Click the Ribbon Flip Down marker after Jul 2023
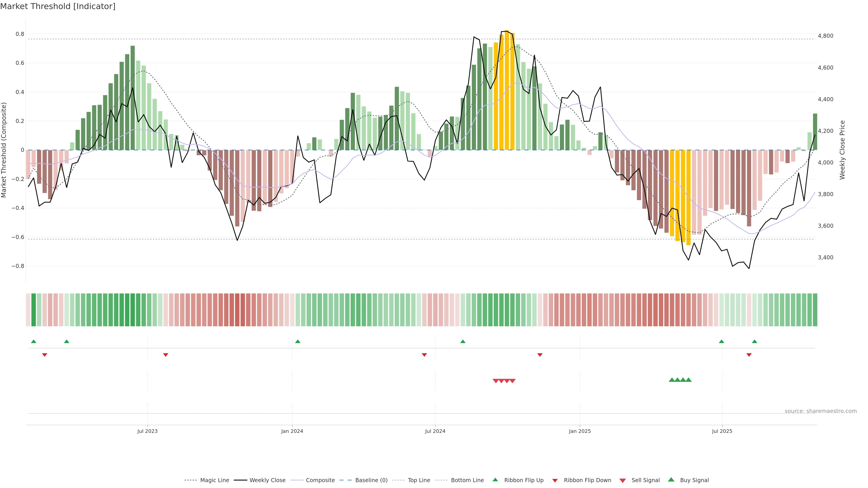The image size is (868, 488). click(165, 355)
